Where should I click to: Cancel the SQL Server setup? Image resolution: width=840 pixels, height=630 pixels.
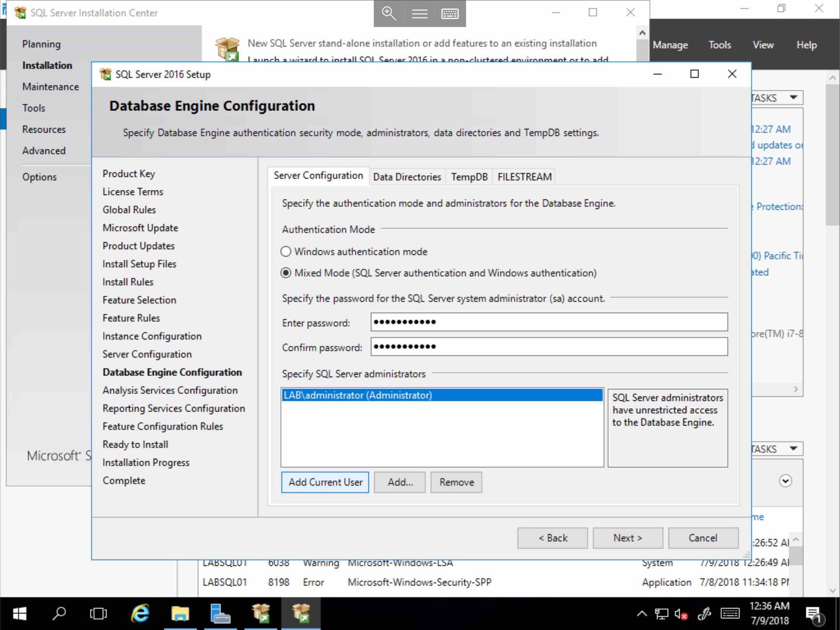pos(703,538)
